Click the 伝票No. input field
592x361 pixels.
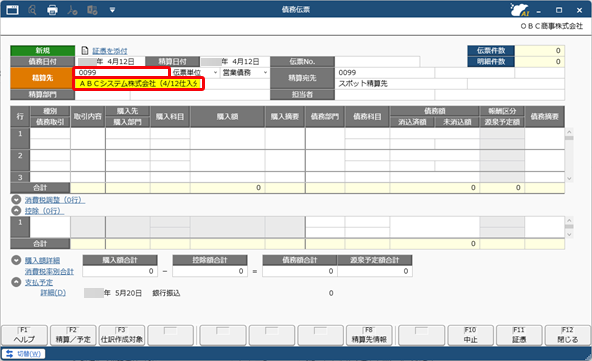coord(377,62)
